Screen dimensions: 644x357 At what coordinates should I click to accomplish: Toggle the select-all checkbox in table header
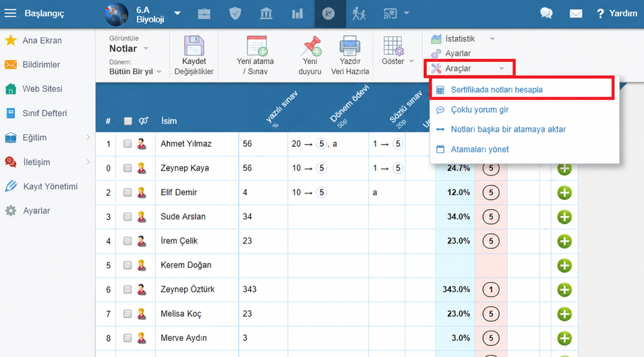point(128,121)
